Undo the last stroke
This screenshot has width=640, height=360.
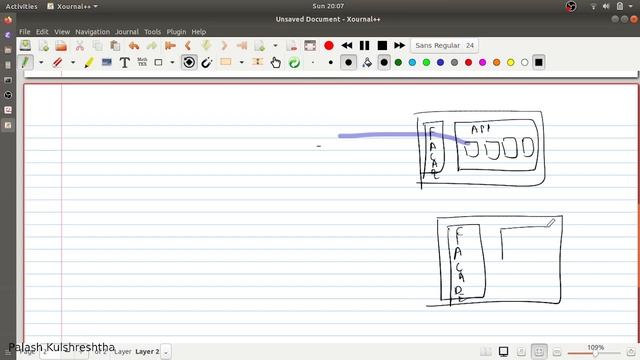(x=133, y=45)
